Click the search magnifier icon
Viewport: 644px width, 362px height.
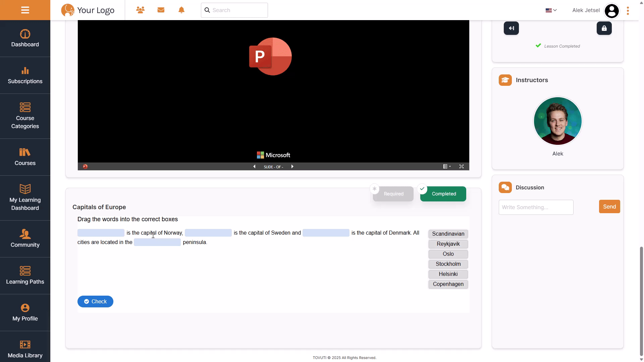click(x=207, y=10)
